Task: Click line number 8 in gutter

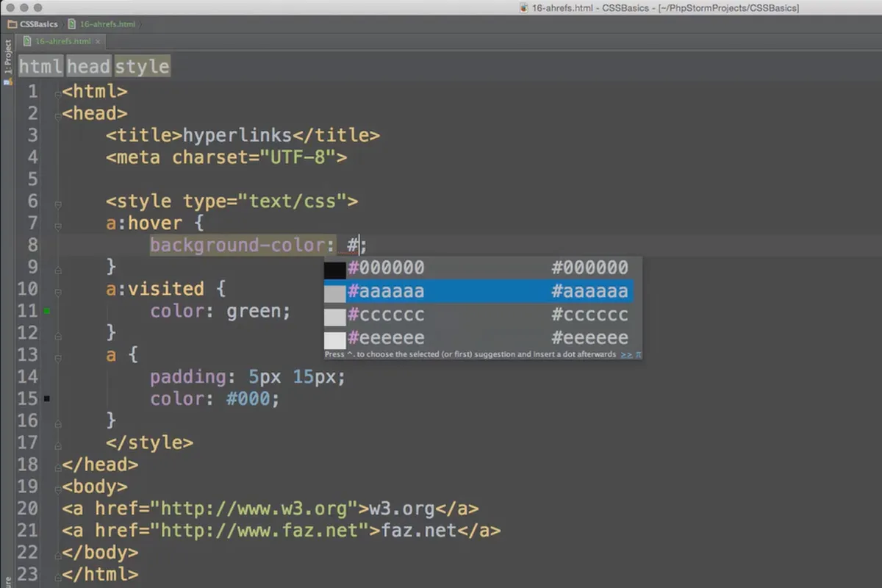Action: (32, 245)
